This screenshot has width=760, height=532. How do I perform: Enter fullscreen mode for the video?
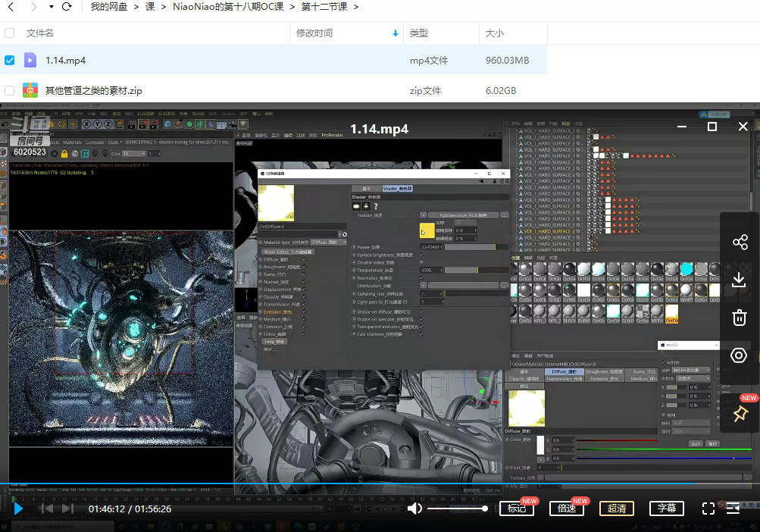click(x=708, y=509)
